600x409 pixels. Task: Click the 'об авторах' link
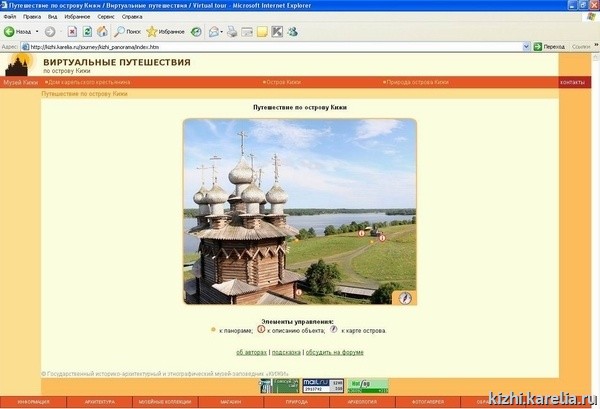pyautogui.click(x=251, y=352)
